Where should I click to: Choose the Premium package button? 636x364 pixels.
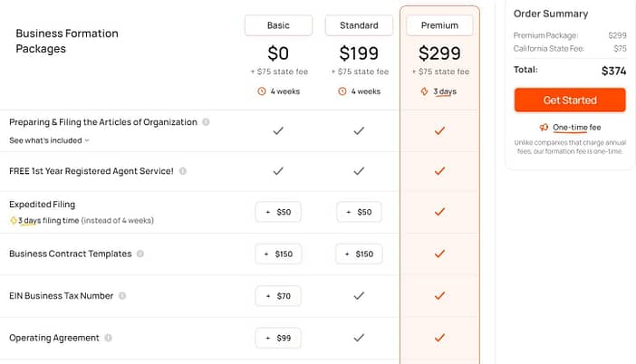coord(439,25)
